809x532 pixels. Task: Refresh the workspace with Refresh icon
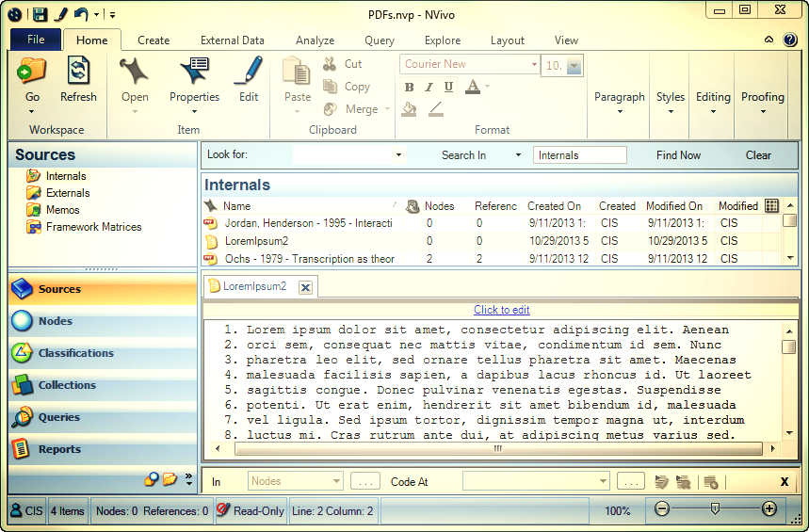coord(78,71)
